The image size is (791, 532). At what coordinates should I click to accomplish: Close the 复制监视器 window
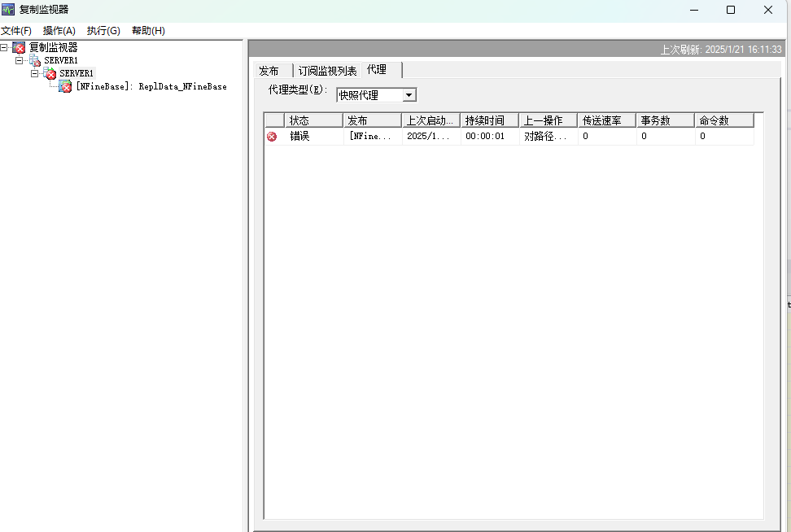pyautogui.click(x=767, y=10)
